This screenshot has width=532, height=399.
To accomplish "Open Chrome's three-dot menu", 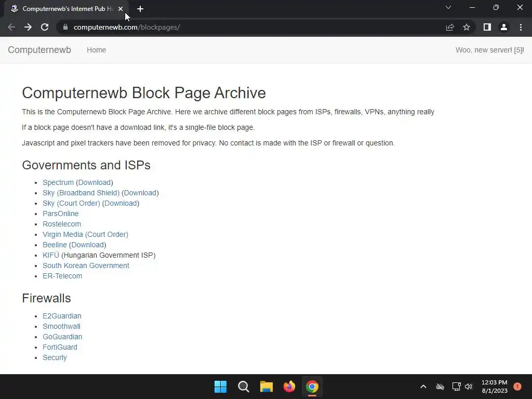I will tap(521, 27).
